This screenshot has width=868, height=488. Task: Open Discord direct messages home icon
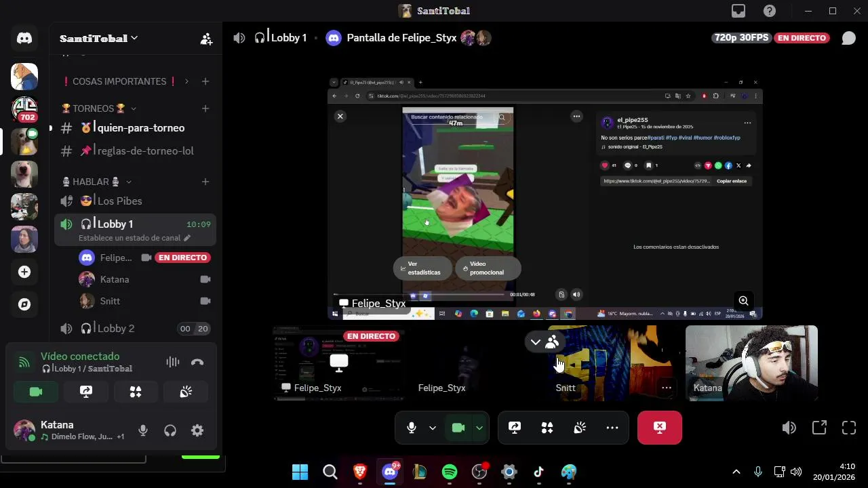click(24, 38)
